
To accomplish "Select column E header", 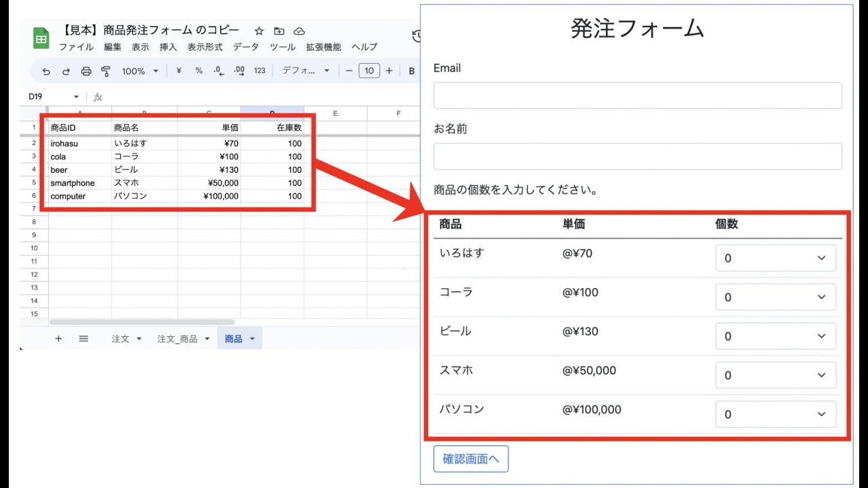I will (335, 113).
